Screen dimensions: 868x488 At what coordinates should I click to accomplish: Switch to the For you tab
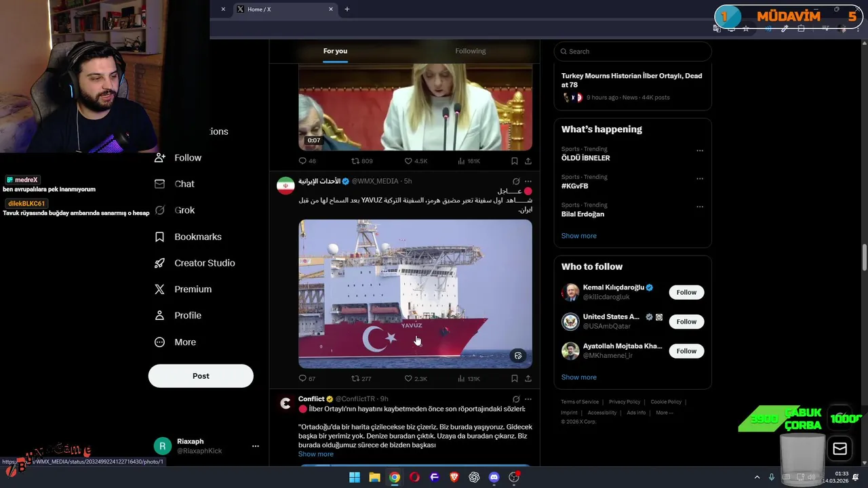[335, 51]
